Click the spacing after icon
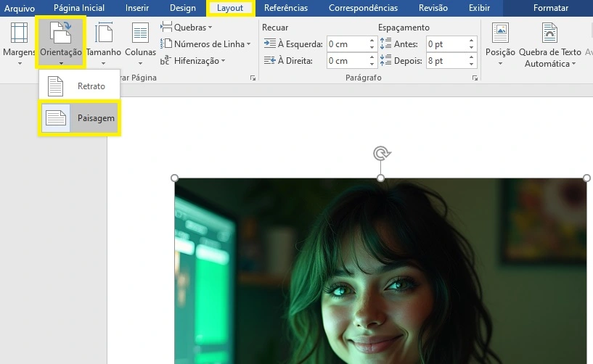This screenshot has width=593, height=364. [385, 60]
